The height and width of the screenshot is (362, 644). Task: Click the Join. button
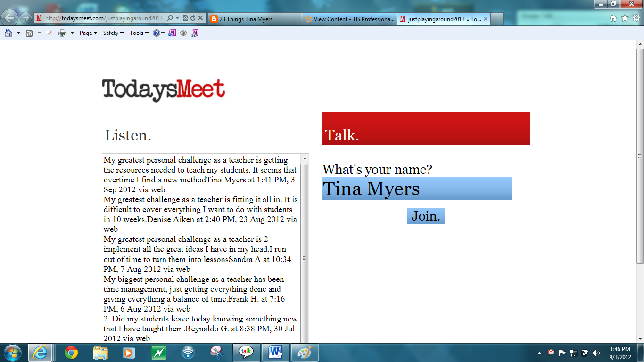pos(426,216)
